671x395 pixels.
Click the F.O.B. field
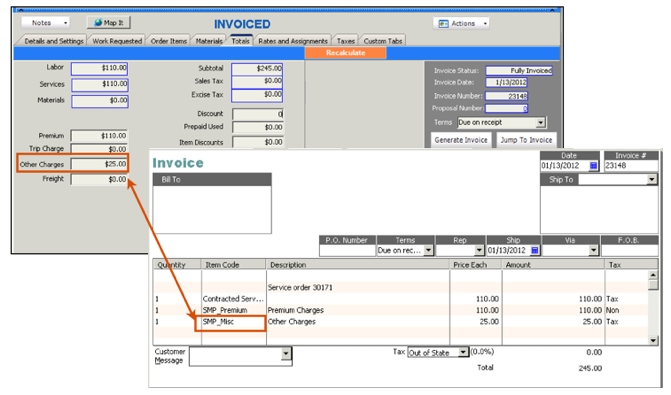[629, 250]
